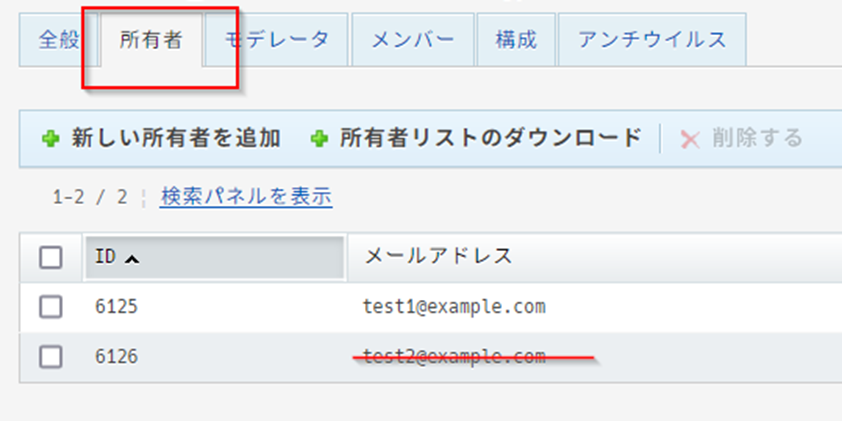Switch to the モデレータ tab
842x421 pixels.
(276, 40)
